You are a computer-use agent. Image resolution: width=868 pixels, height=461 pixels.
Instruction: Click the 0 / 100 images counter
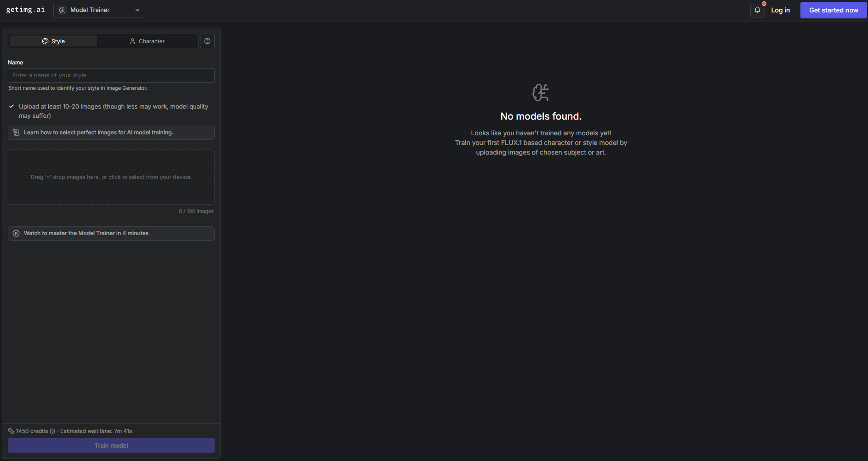(196, 211)
